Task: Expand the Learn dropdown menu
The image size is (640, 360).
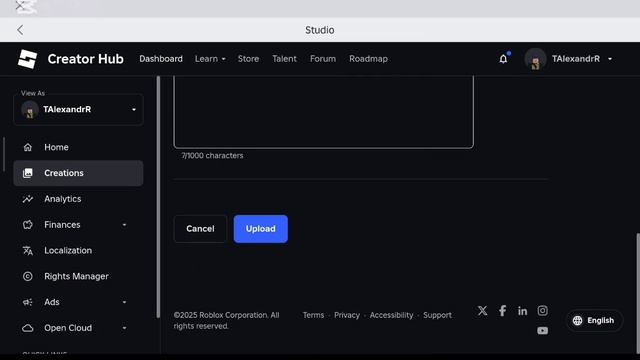Action: [210, 59]
